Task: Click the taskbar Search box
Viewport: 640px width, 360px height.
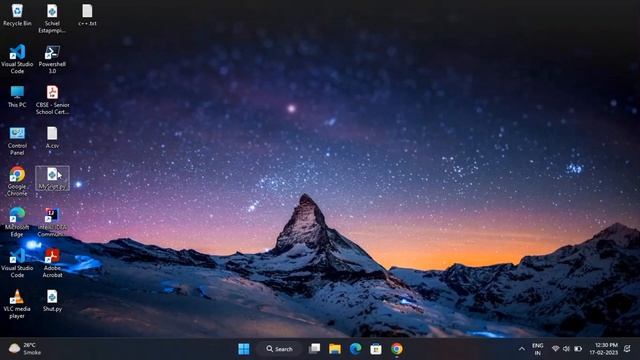Action: pyautogui.click(x=280, y=349)
